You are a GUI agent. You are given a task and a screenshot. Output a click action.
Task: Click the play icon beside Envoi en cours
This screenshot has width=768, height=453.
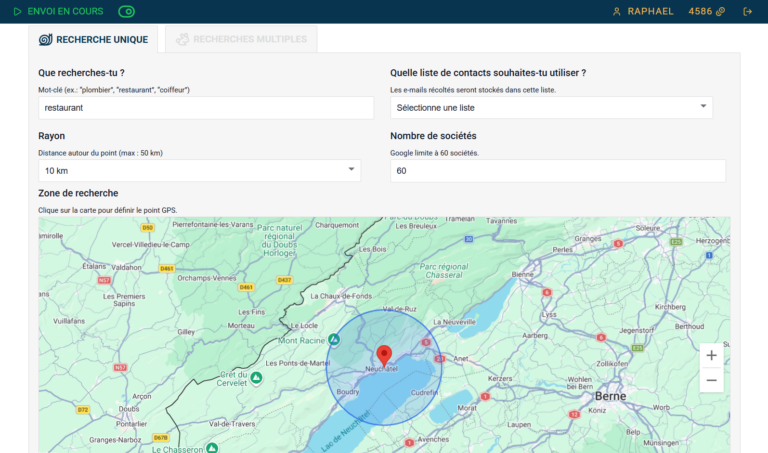tap(17, 11)
